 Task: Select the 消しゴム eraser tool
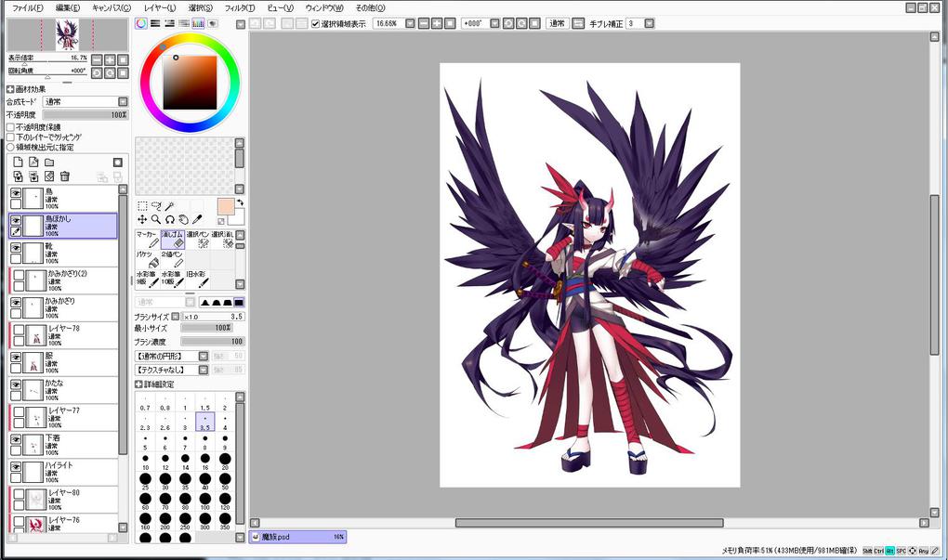click(172, 240)
